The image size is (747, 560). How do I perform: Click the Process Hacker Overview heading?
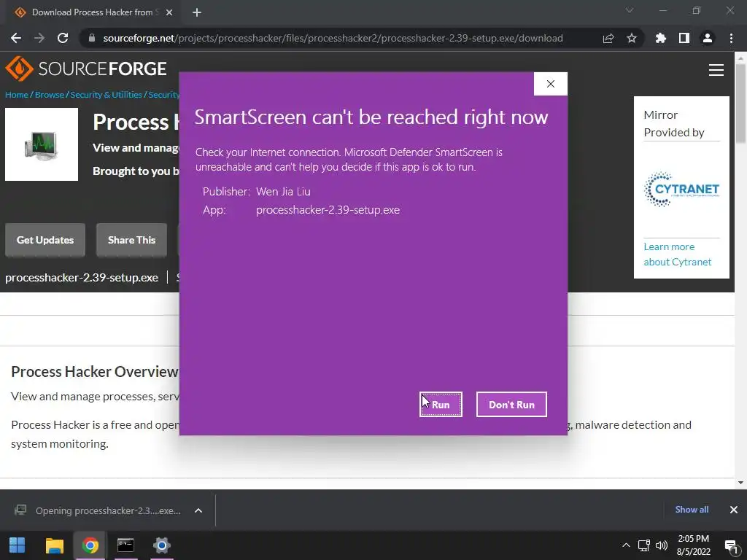click(x=94, y=371)
